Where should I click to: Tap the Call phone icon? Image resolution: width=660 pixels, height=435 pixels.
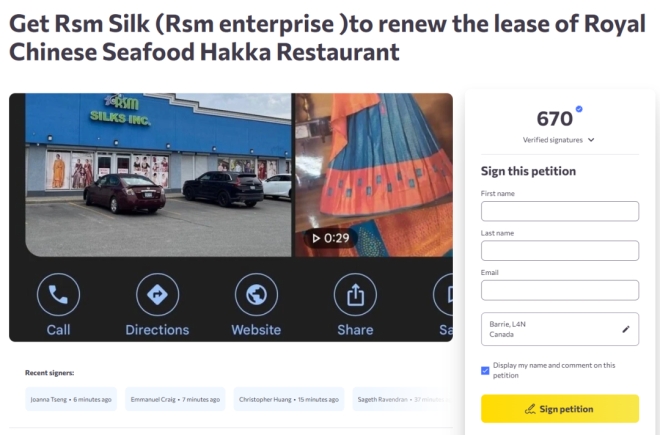pos(58,294)
